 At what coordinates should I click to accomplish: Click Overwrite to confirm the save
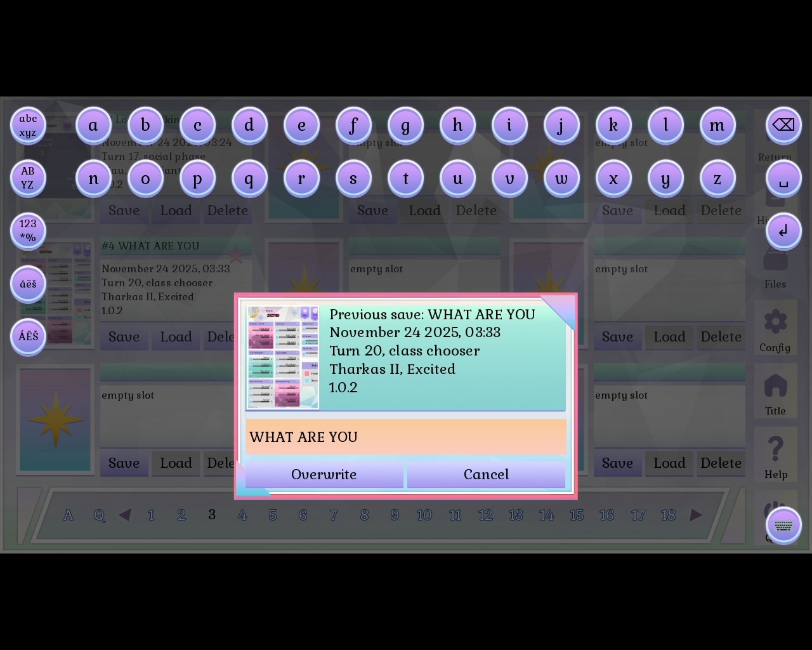[x=324, y=475]
